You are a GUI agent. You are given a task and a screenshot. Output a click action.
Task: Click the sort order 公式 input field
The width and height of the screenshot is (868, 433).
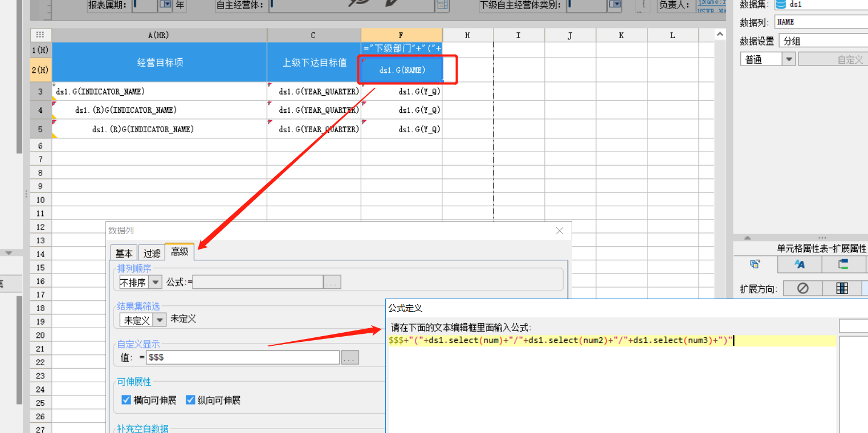[258, 282]
